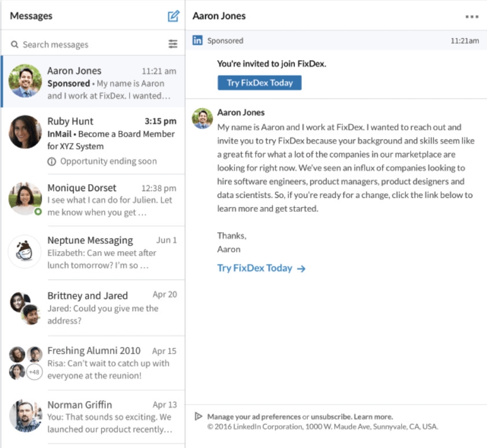The height and width of the screenshot is (448, 487).
Task: Click the Try FixDex Today blue button
Action: click(x=259, y=83)
